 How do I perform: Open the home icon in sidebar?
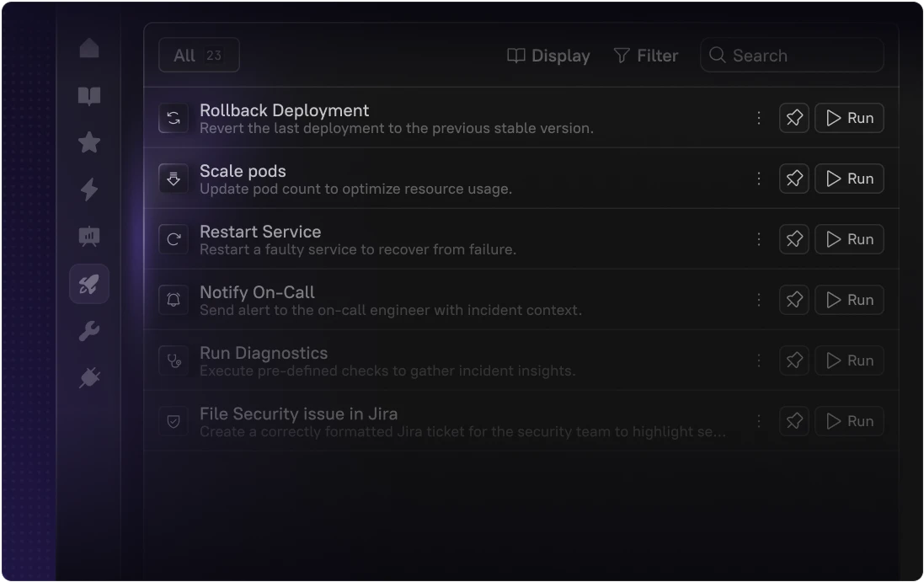89,49
